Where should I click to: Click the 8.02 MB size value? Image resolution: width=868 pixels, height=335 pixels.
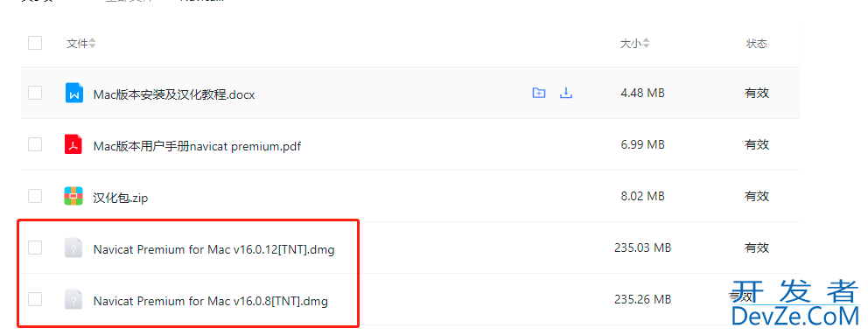(643, 196)
